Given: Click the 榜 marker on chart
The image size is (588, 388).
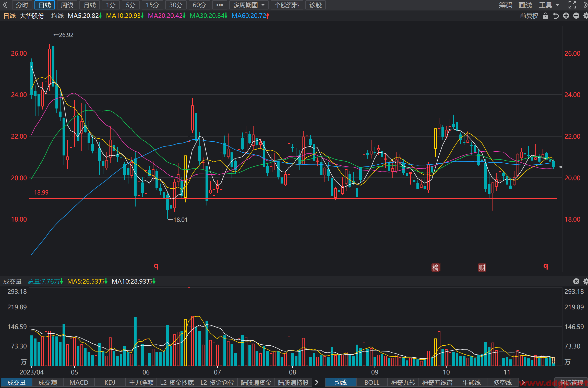Looking at the screenshot, I should pyautogui.click(x=436, y=267).
